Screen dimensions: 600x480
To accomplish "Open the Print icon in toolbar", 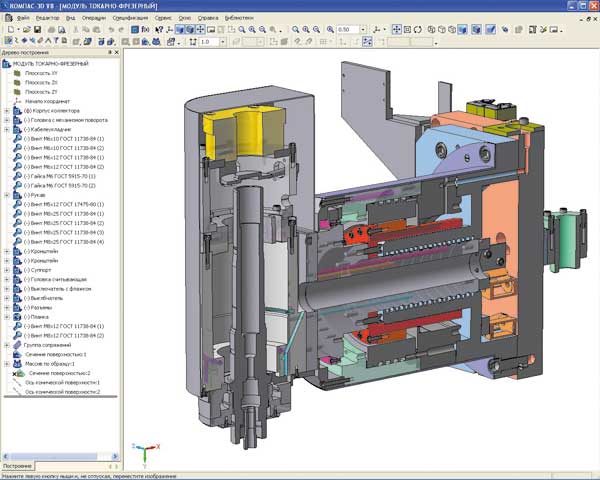I will tap(49, 29).
